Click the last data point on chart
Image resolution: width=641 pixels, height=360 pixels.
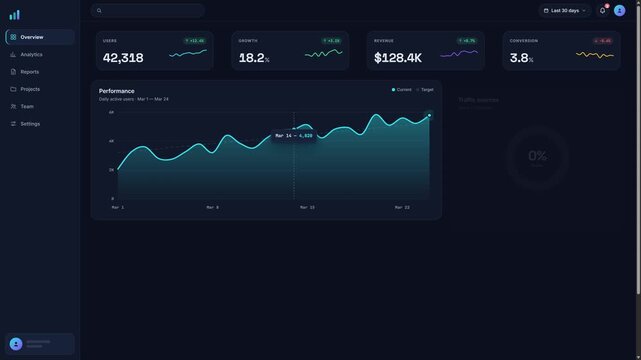point(429,116)
